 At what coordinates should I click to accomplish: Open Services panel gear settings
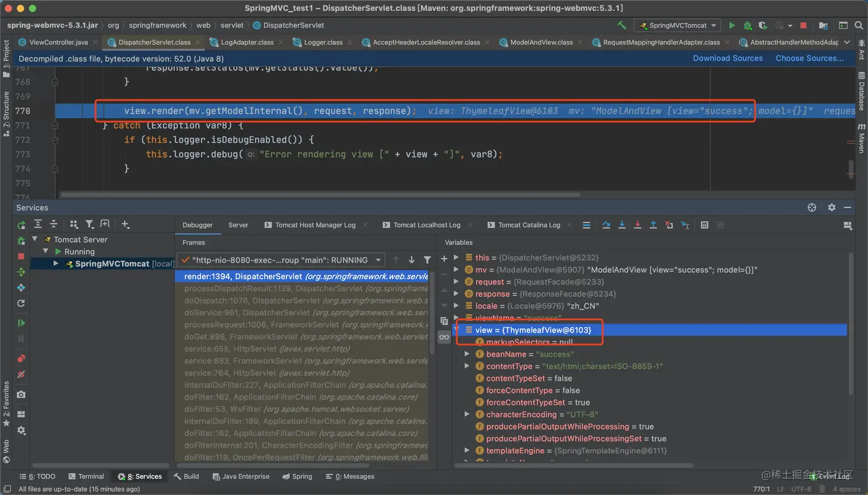(832, 207)
